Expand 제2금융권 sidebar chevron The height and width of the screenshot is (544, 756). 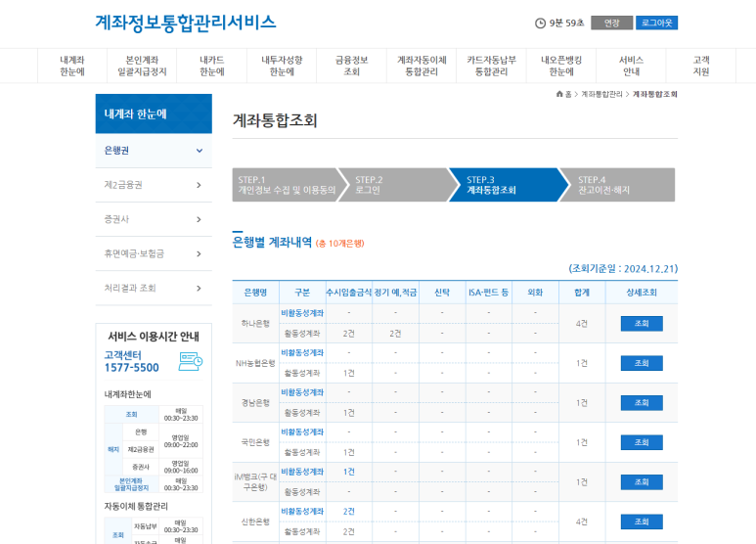coord(199,185)
